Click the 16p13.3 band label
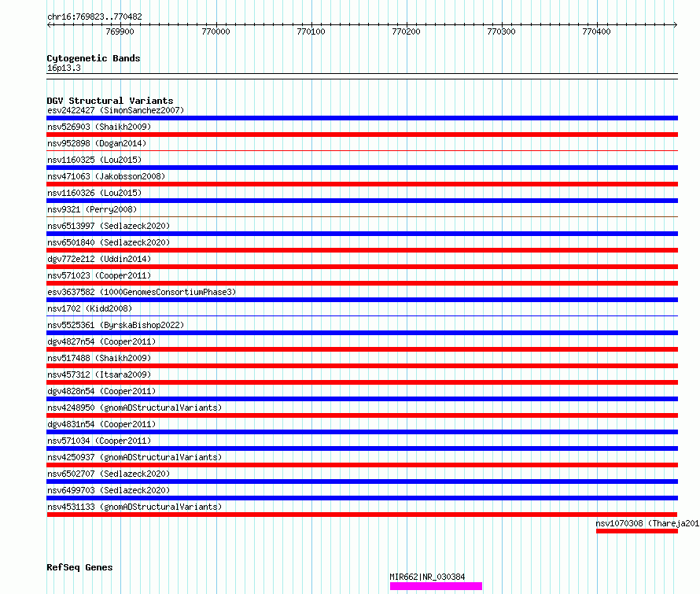This screenshot has width=700, height=594. point(64,68)
